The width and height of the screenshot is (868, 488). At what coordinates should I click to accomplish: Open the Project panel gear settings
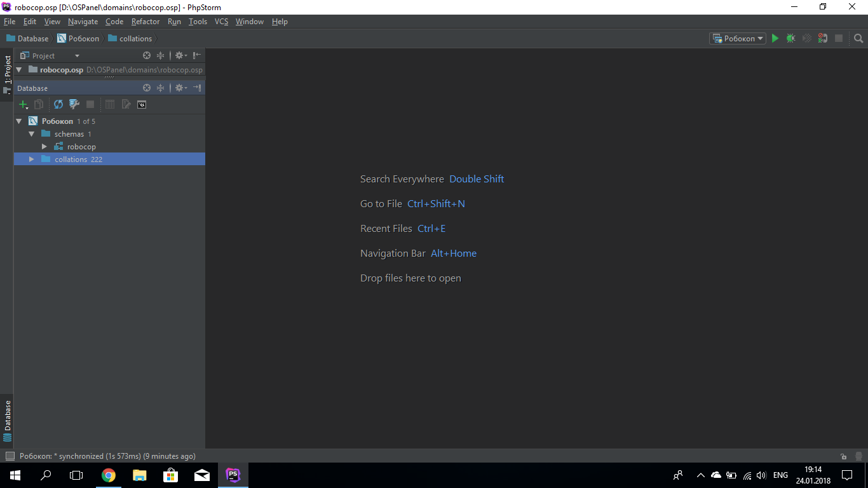click(180, 55)
